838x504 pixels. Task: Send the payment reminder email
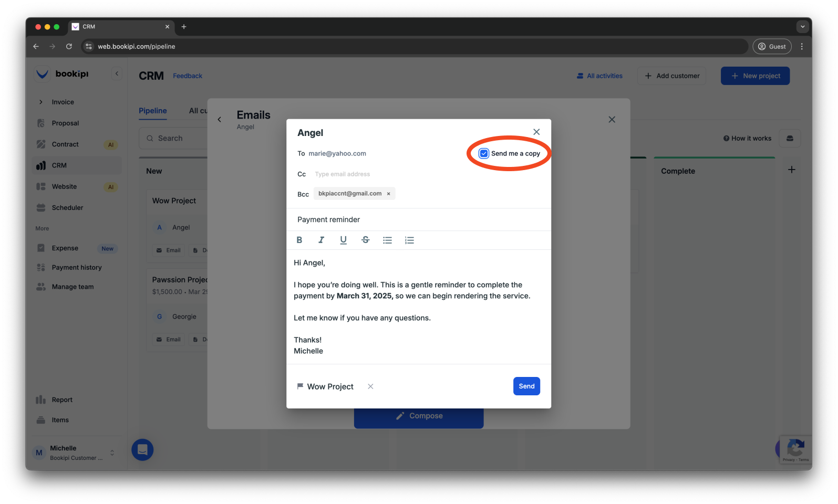[x=526, y=386]
